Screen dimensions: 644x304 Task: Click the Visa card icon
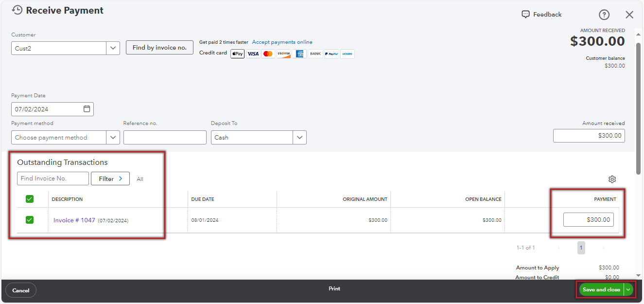pos(253,54)
